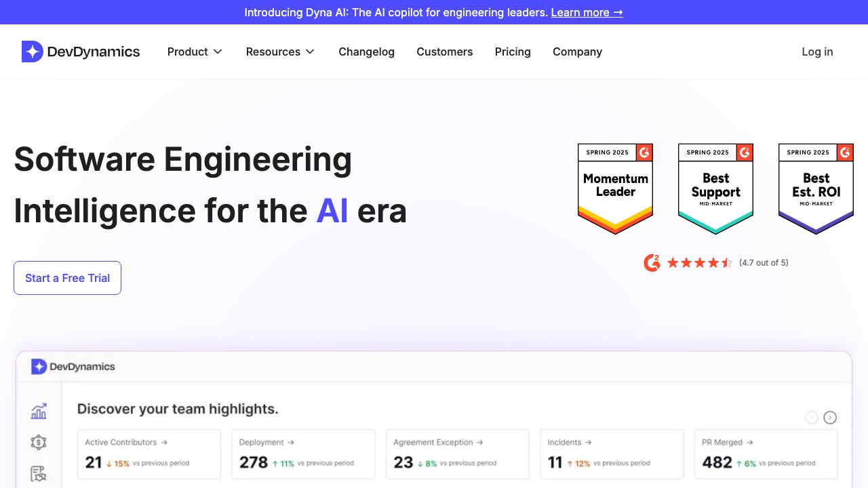Open the Active Contributors card link
This screenshot has width=868, height=488.
[x=126, y=443]
